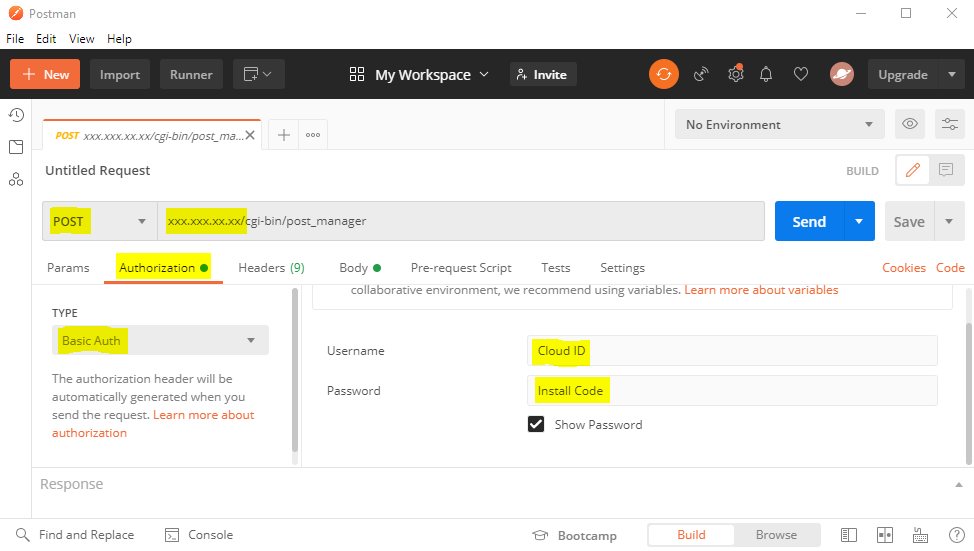974x551 pixels.
Task: Open the help question mark icon
Action: tap(957, 535)
